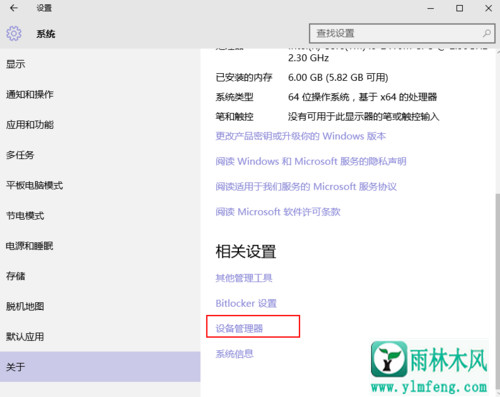
Task: Click the 没有可用于此显示器的笔或触控输入 text
Action: (364, 117)
